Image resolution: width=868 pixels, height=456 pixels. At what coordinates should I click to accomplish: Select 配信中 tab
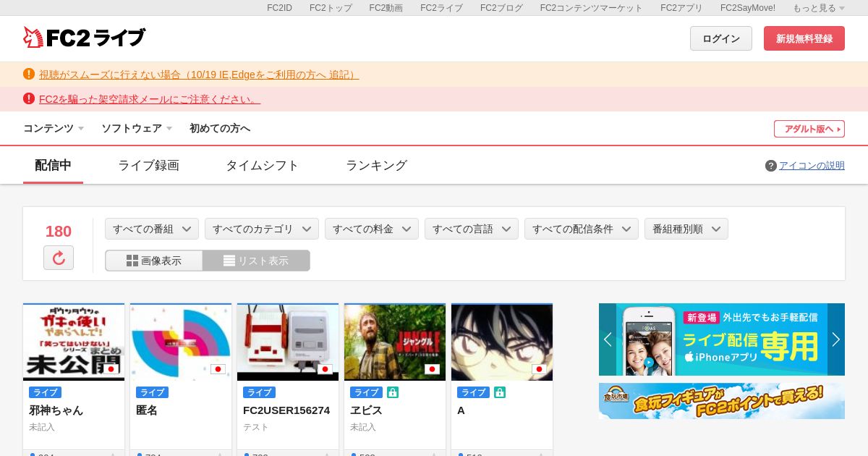click(53, 165)
